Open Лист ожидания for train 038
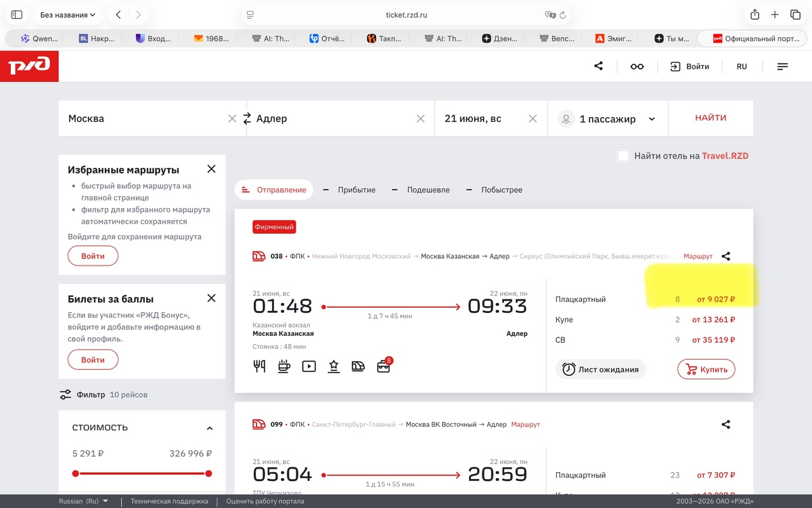Screen dimensions: 812x508 [x=601, y=369]
